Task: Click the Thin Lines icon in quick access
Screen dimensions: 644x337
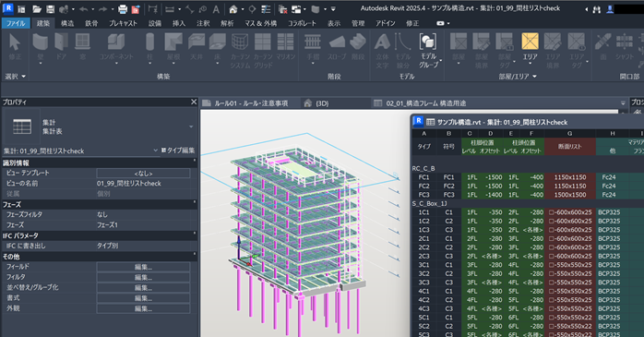Action: pos(266,9)
